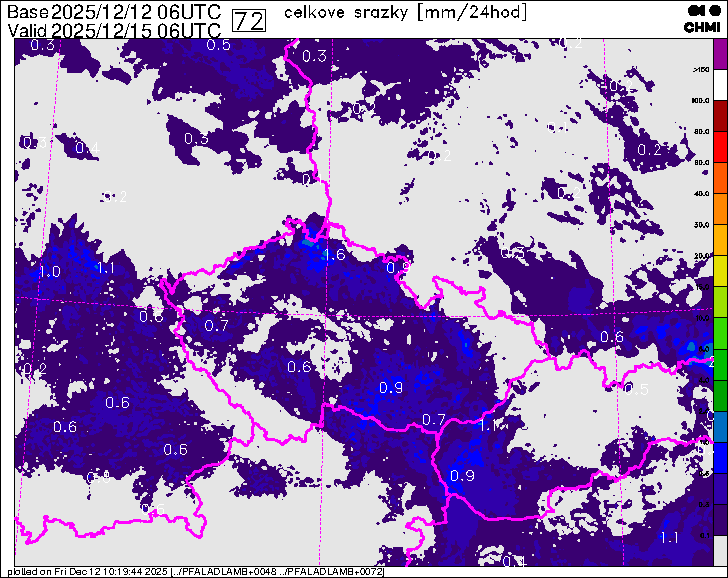
Task: Pick the purple >150 legend swatch
Action: (719, 55)
